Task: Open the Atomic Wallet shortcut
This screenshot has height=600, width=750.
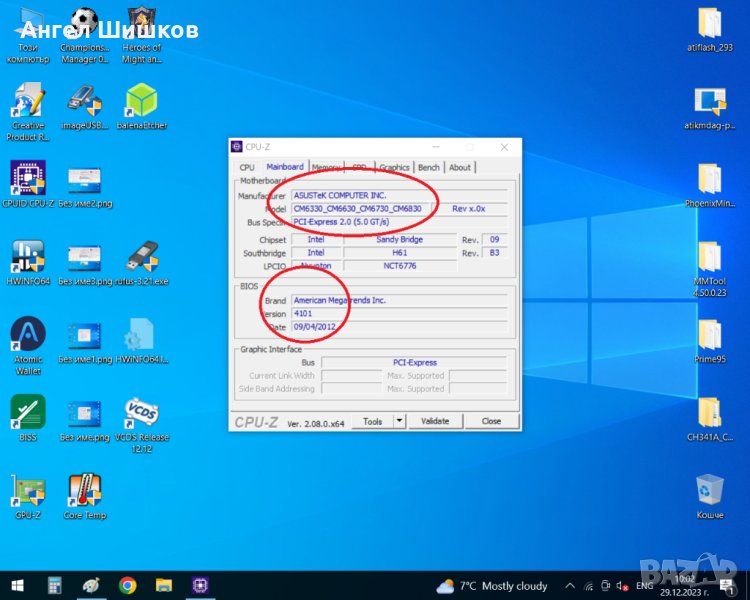Action: (28, 336)
